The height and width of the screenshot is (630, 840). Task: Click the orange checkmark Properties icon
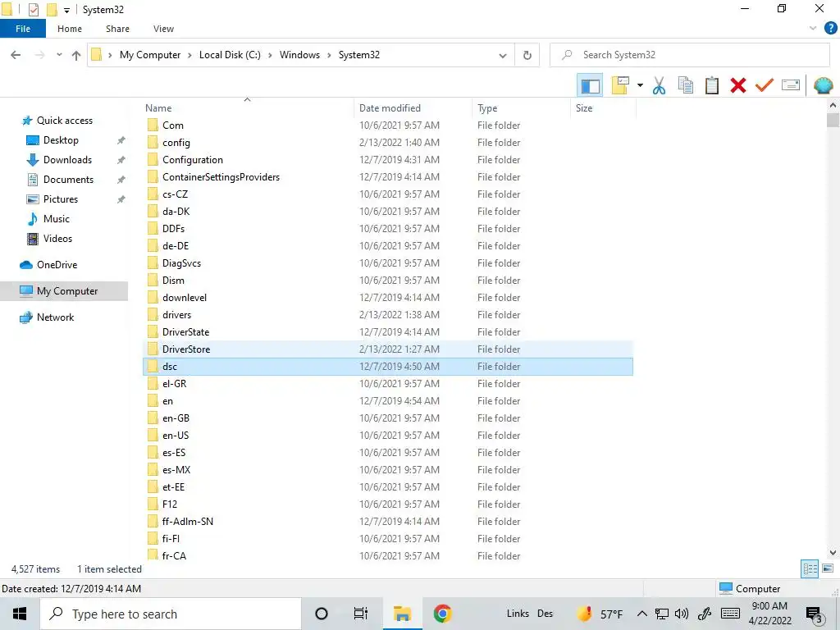pyautogui.click(x=765, y=85)
